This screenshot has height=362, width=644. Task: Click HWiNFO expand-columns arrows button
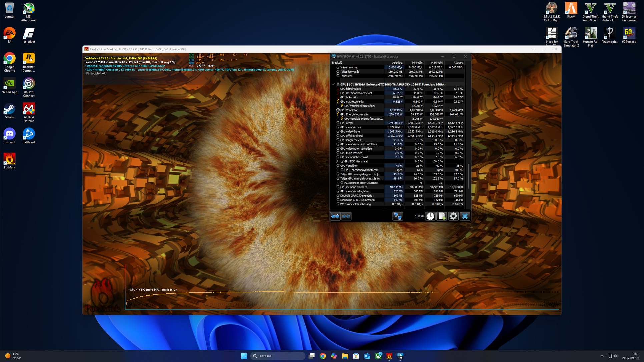[x=335, y=216]
